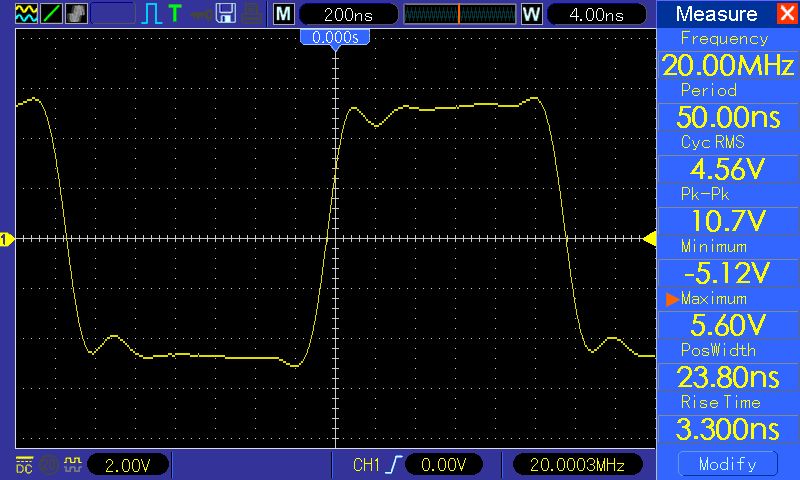Click the Rise Time 3.300ns measurement

coord(728,419)
